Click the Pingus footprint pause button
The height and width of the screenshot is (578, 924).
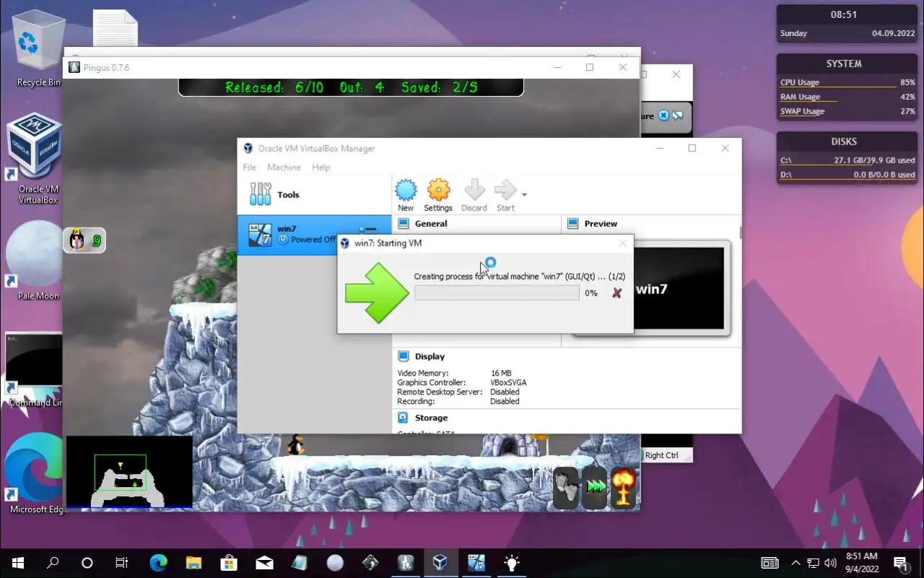(x=567, y=487)
